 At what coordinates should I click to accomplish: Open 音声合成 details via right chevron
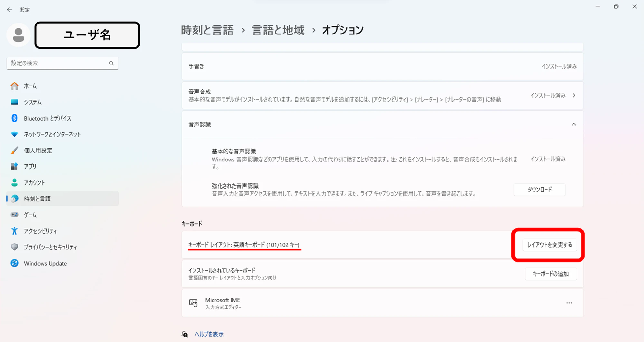(574, 95)
